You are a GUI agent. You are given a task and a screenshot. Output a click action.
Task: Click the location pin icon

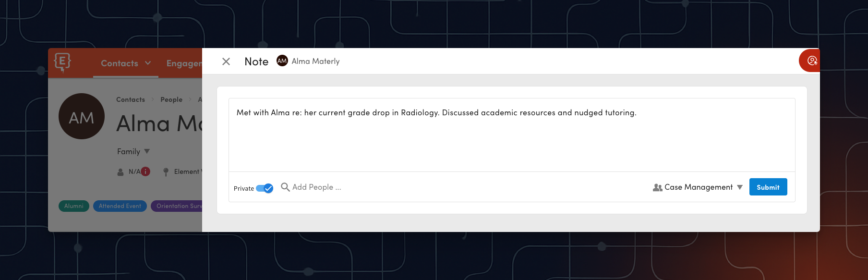[x=166, y=172]
